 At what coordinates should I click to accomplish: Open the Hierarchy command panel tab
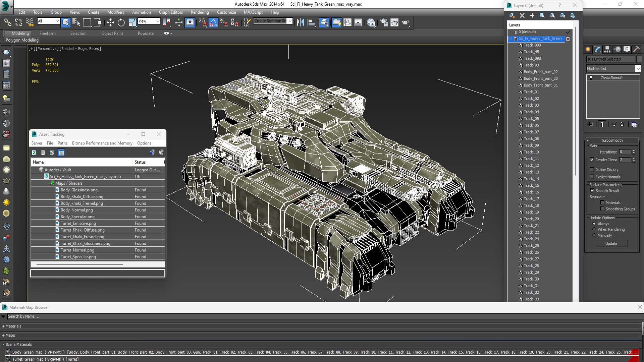tap(607, 49)
